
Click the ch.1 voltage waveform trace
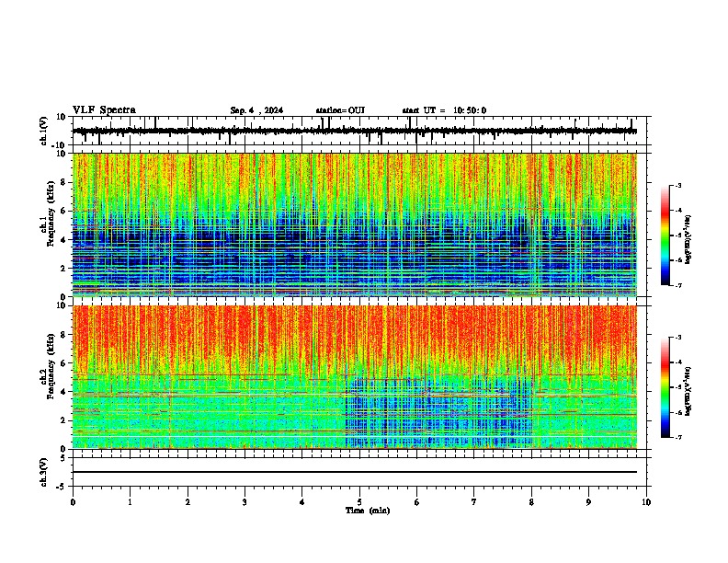(354, 131)
